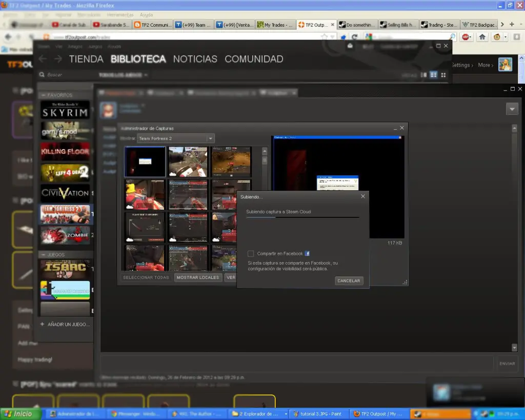Collapse the FAVORITOS category

(x=43, y=95)
